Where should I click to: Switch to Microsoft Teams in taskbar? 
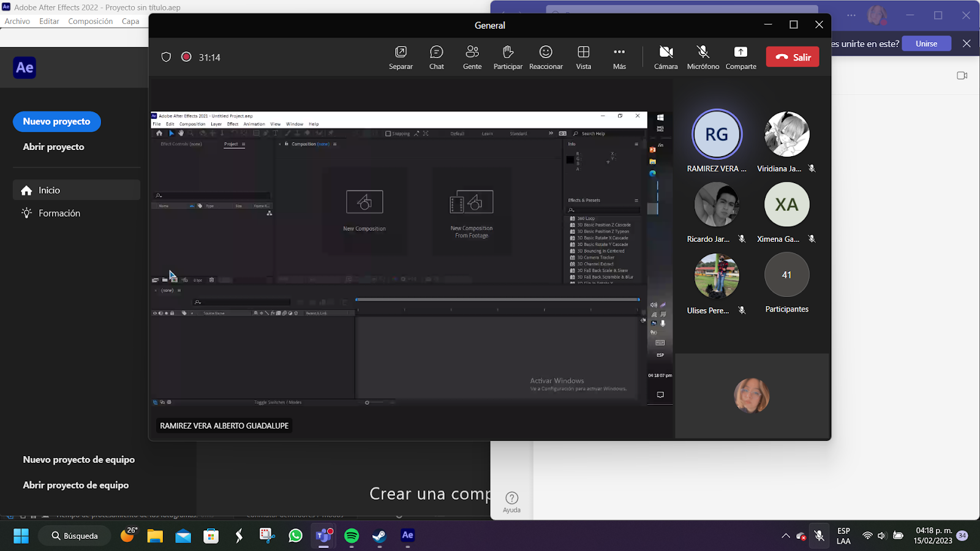tap(323, 536)
